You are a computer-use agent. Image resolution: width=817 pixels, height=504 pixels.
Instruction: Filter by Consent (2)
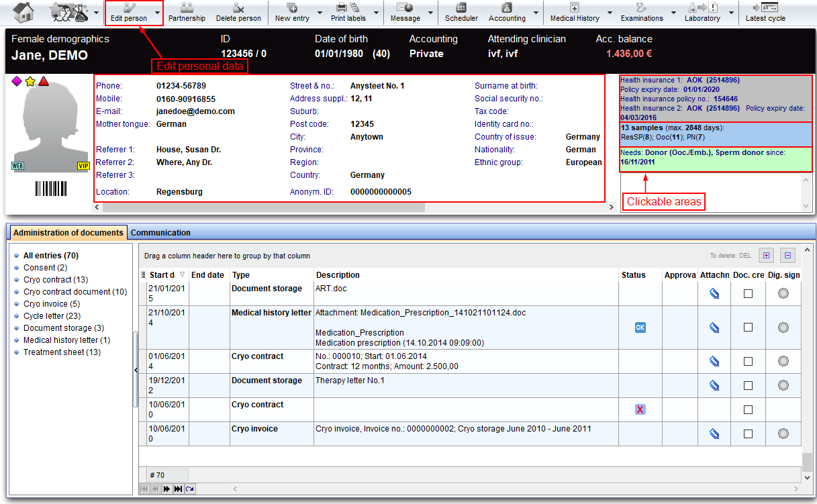pyautogui.click(x=45, y=268)
